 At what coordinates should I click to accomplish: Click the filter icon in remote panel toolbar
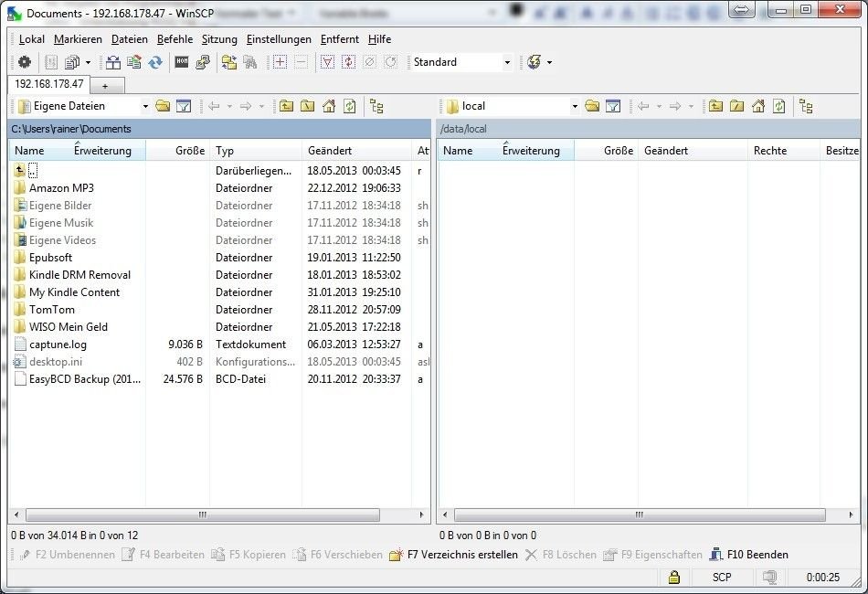point(613,106)
